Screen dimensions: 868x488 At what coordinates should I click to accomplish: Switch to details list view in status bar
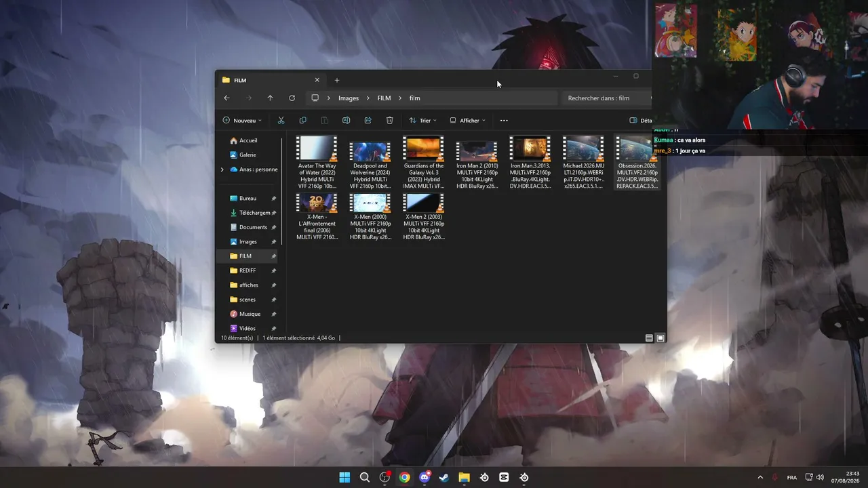649,338
